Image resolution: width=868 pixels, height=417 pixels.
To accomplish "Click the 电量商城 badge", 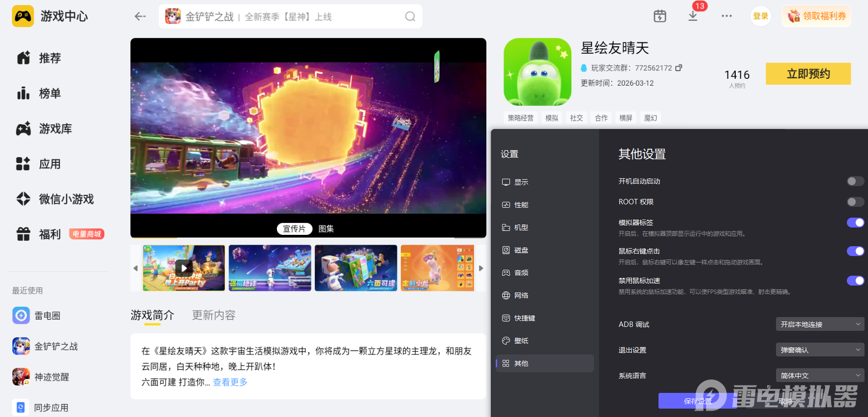I will pos(87,234).
